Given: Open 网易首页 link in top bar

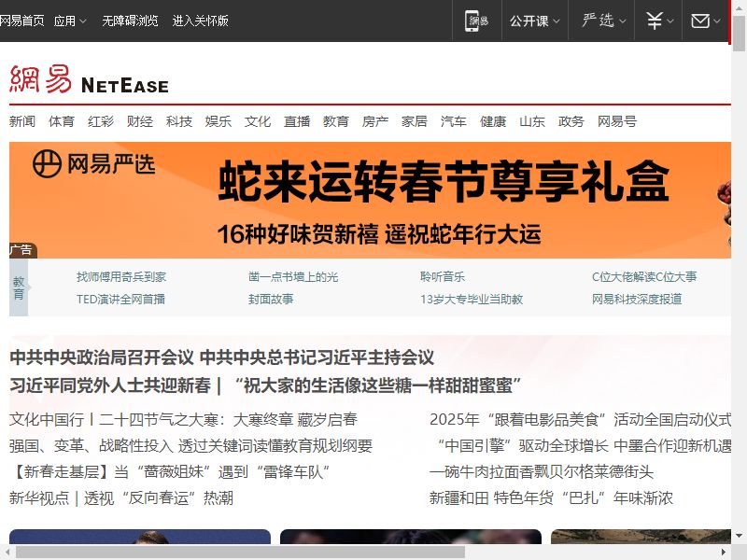Looking at the screenshot, I should click(21, 21).
